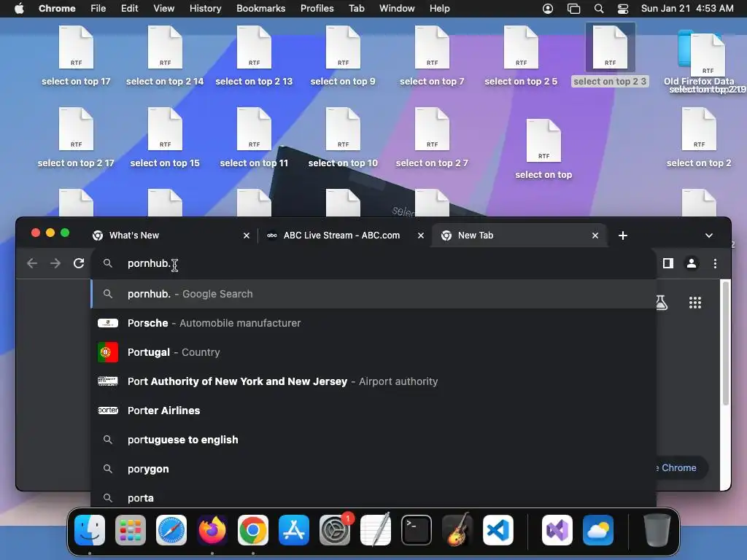Launch Terminal from the Dock
The height and width of the screenshot is (560, 747).
coord(417,530)
